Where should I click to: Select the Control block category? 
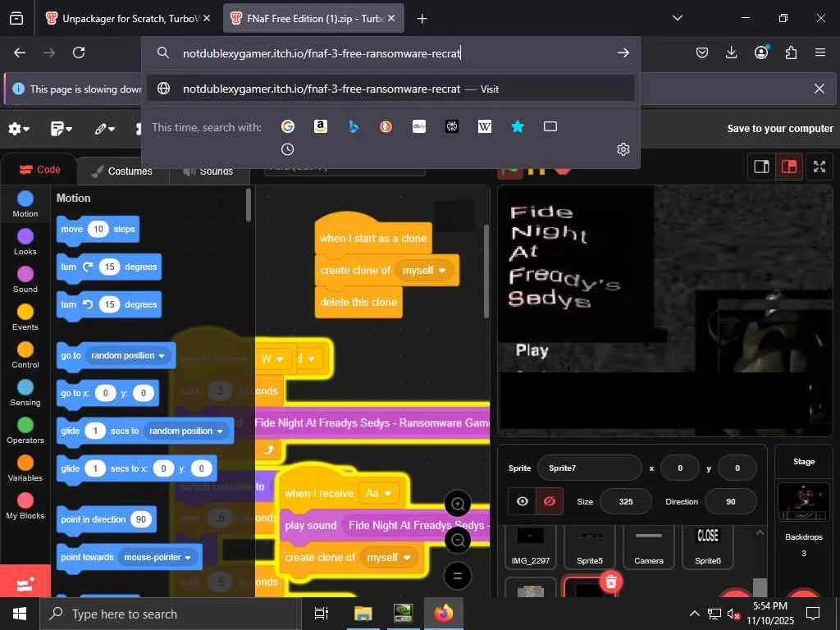[x=25, y=355]
